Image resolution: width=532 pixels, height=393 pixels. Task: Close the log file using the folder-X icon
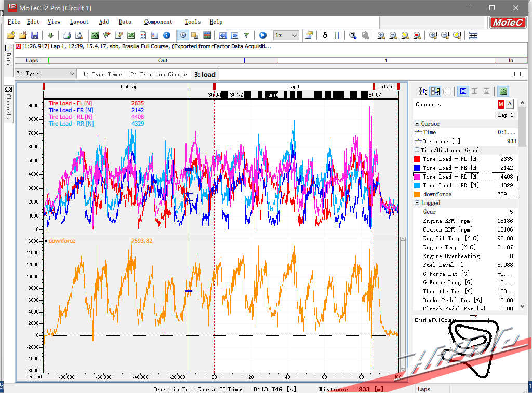(23, 35)
